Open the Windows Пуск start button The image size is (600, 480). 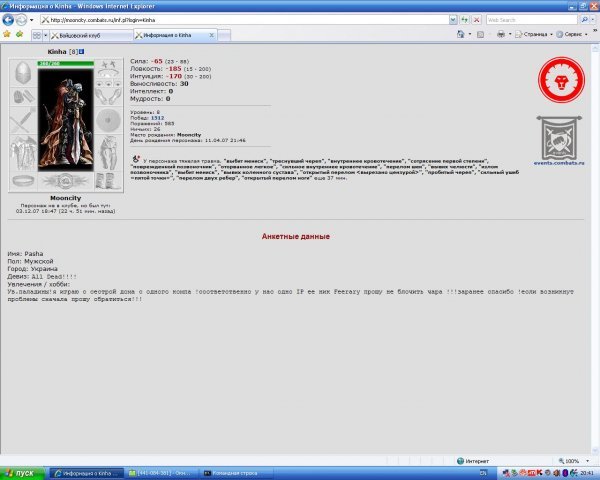[22, 473]
